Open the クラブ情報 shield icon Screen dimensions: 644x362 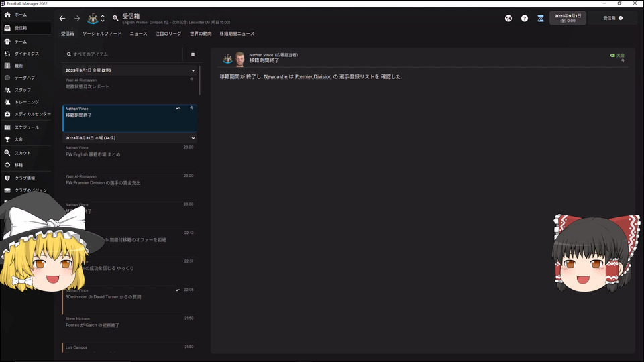click(7, 178)
